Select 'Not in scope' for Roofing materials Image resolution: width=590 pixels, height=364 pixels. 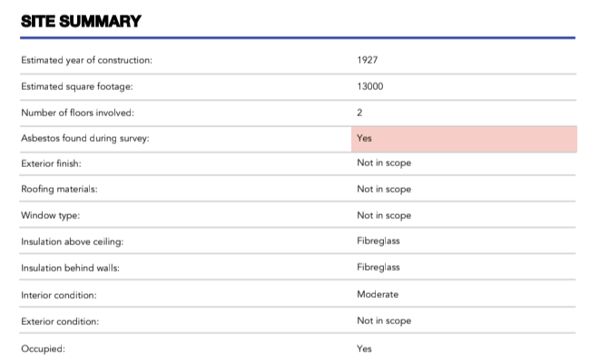click(x=384, y=189)
